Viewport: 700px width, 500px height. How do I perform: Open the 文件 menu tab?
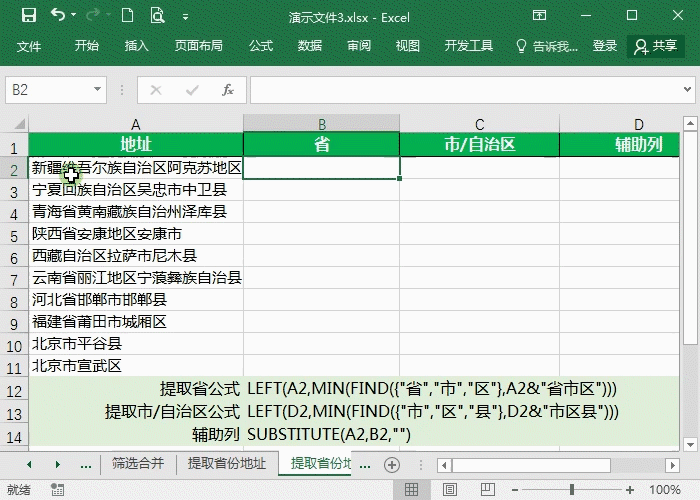point(29,46)
